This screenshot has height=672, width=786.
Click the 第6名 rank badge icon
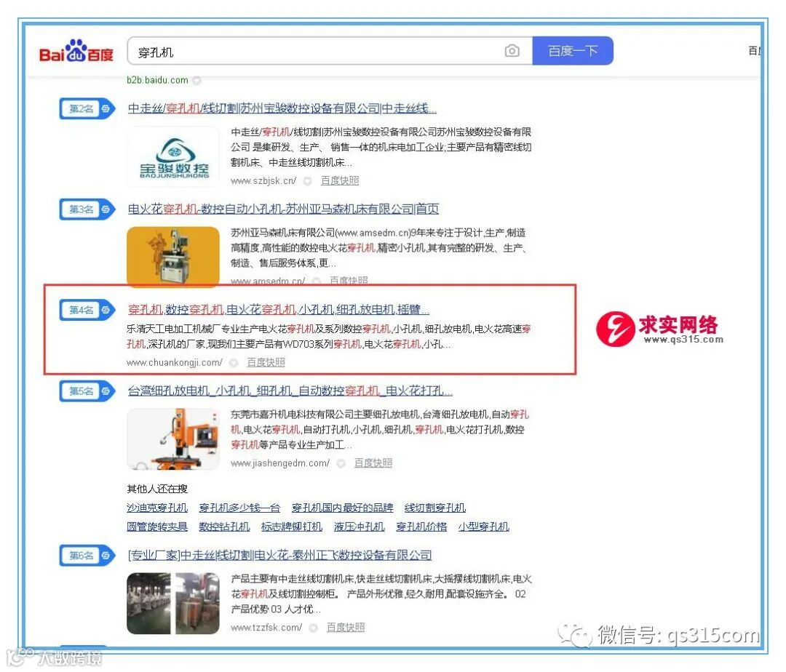pyautogui.click(x=88, y=556)
